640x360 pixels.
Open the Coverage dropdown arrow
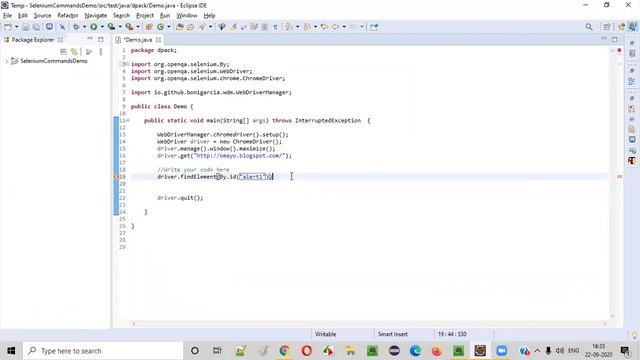pyautogui.click(x=120, y=27)
